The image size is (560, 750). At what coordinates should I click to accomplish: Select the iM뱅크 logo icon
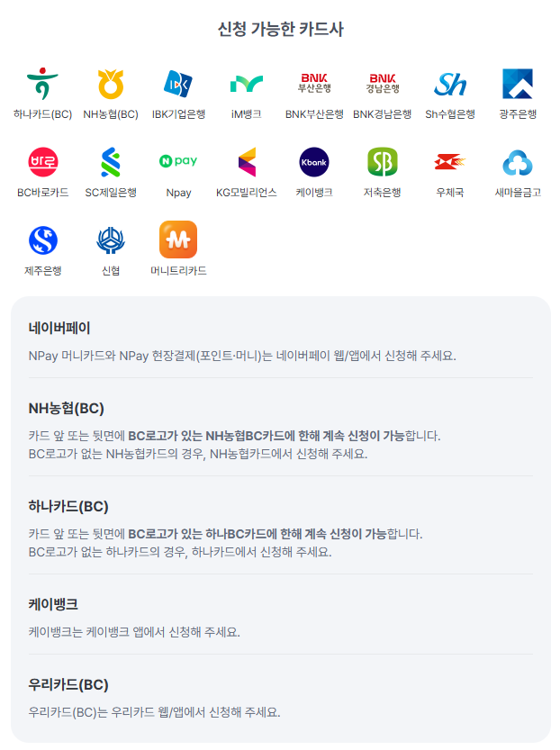pos(247,84)
